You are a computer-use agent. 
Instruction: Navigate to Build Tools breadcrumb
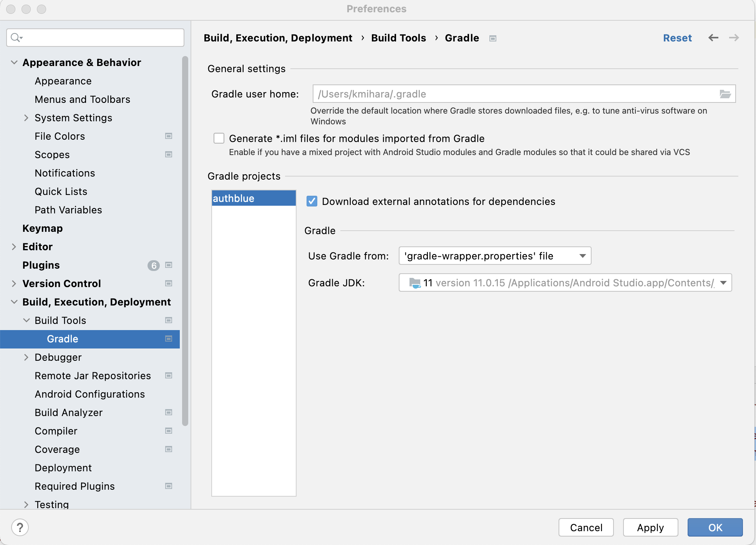coord(398,38)
